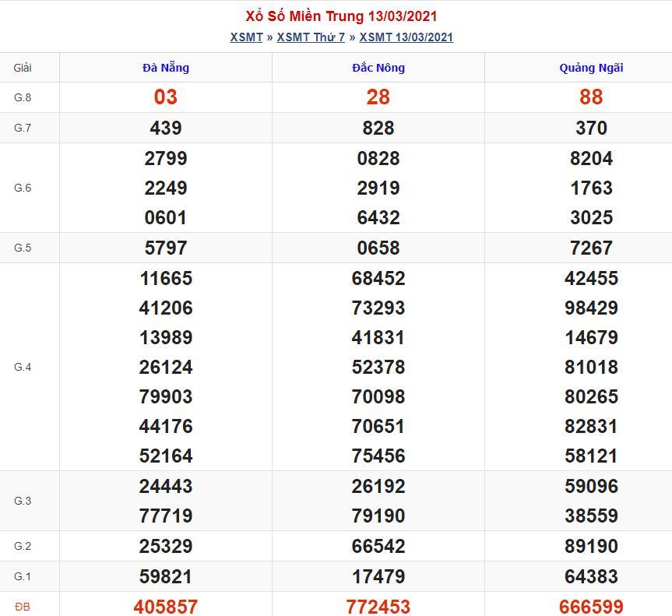Click the G.7 number 370
672x616 pixels.
pyautogui.click(x=591, y=128)
